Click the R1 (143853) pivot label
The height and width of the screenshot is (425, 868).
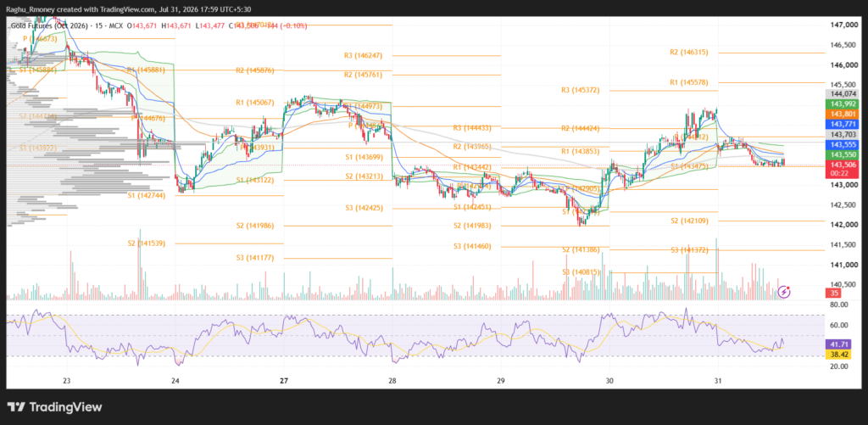tap(581, 151)
